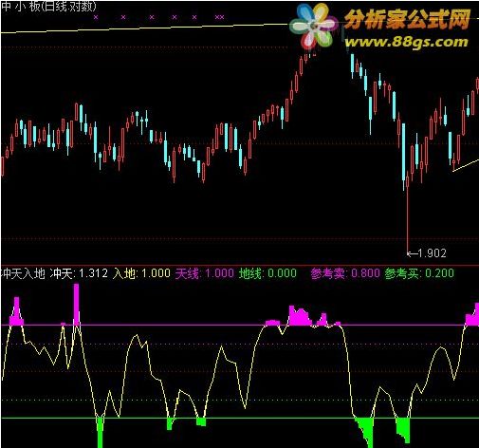The width and height of the screenshot is (479, 448).
Task: Click the tallest magenta spike in indicator
Action: click(76, 304)
